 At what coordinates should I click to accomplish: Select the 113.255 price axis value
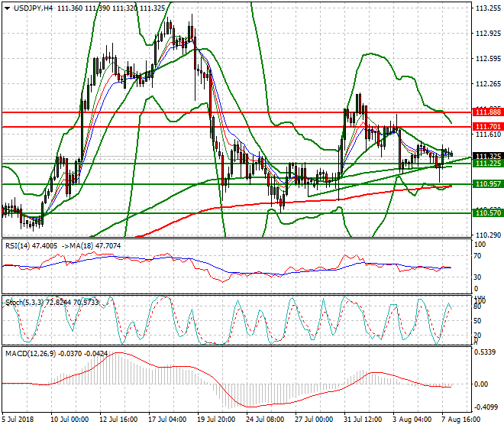tap(488, 8)
